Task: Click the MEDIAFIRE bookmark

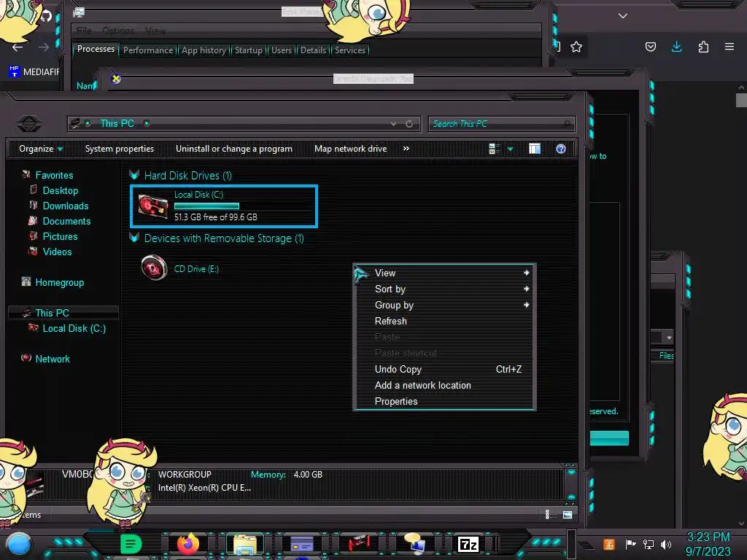Action: click(34, 72)
